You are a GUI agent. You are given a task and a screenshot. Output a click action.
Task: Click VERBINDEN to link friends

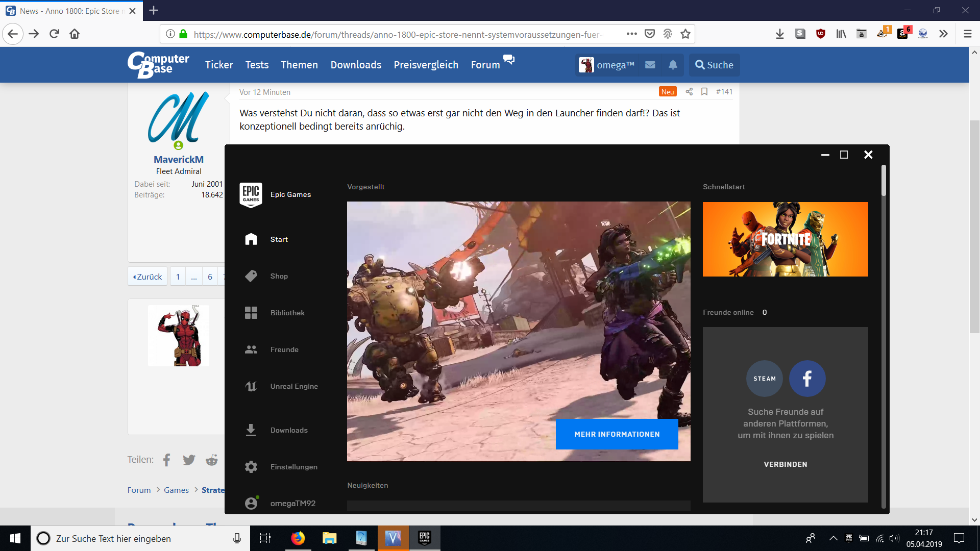point(785,464)
